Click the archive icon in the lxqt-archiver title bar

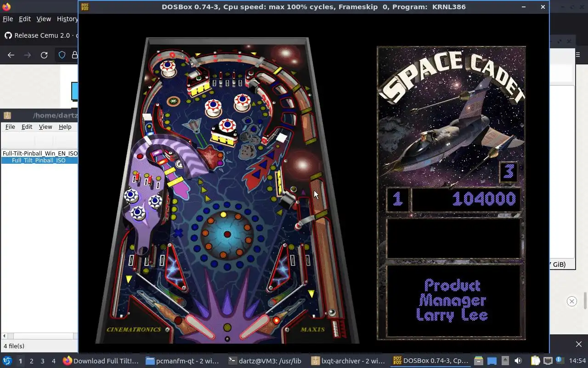[7, 115]
